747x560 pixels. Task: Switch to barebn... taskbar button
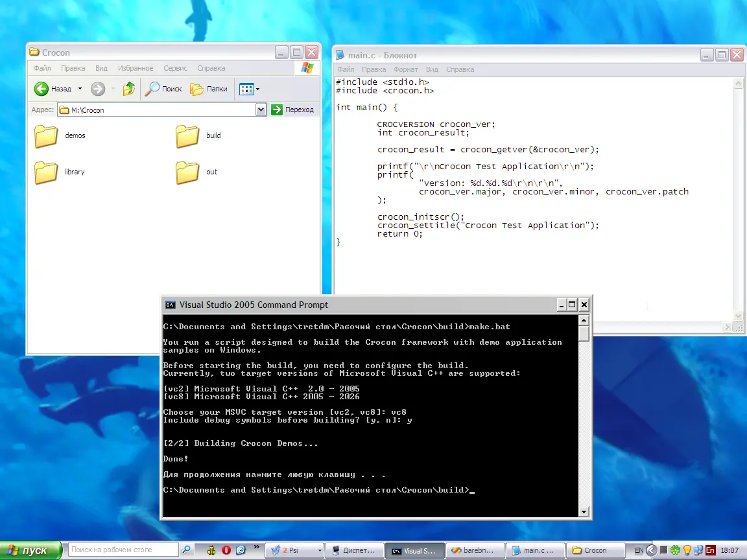click(475, 550)
